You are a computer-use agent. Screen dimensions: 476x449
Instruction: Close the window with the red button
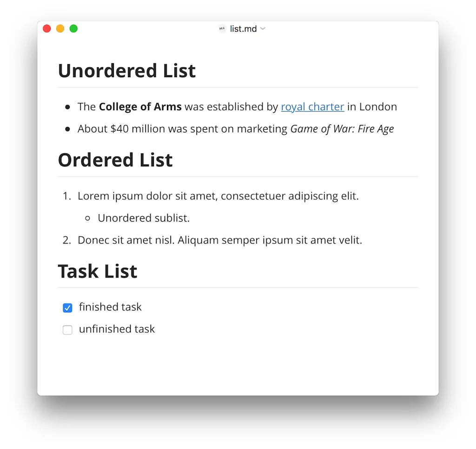coord(47,29)
